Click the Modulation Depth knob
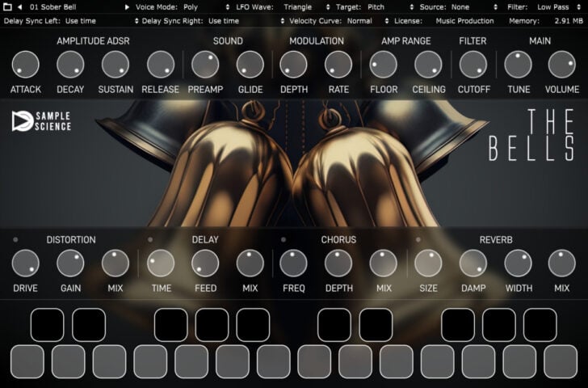The height and width of the screenshot is (388, 588). pos(294,65)
